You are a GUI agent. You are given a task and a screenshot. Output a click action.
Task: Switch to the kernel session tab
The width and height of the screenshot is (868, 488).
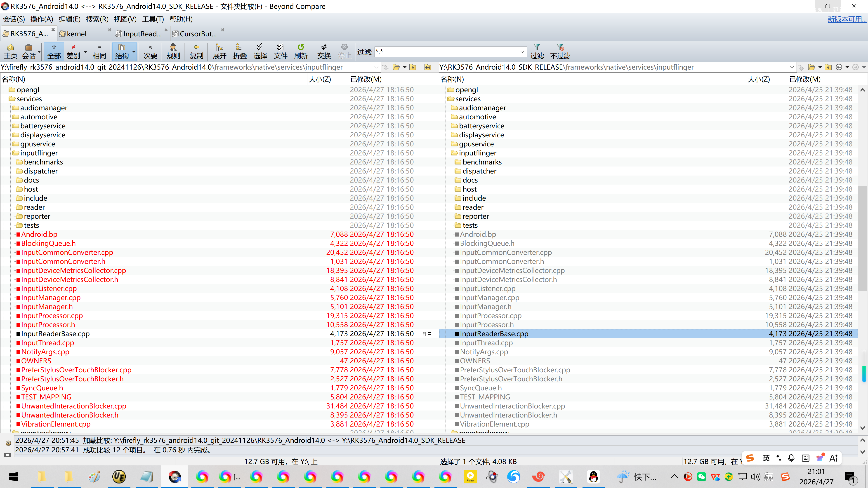(77, 34)
